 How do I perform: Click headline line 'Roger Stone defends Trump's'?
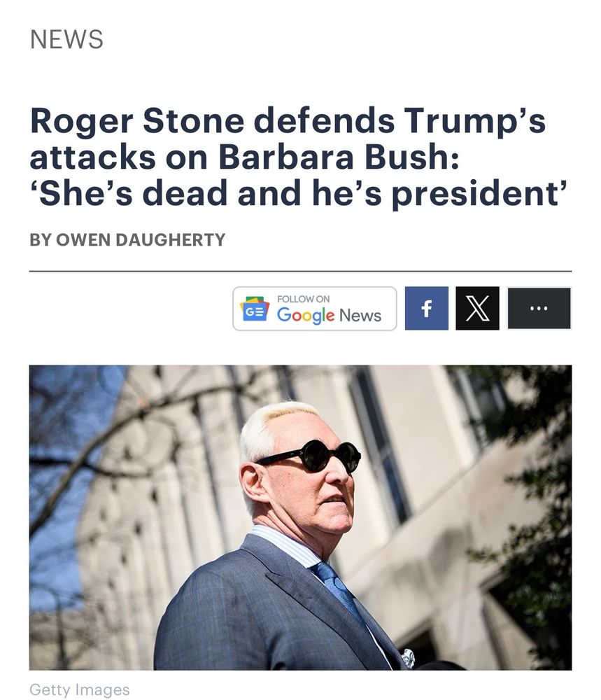[288, 121]
